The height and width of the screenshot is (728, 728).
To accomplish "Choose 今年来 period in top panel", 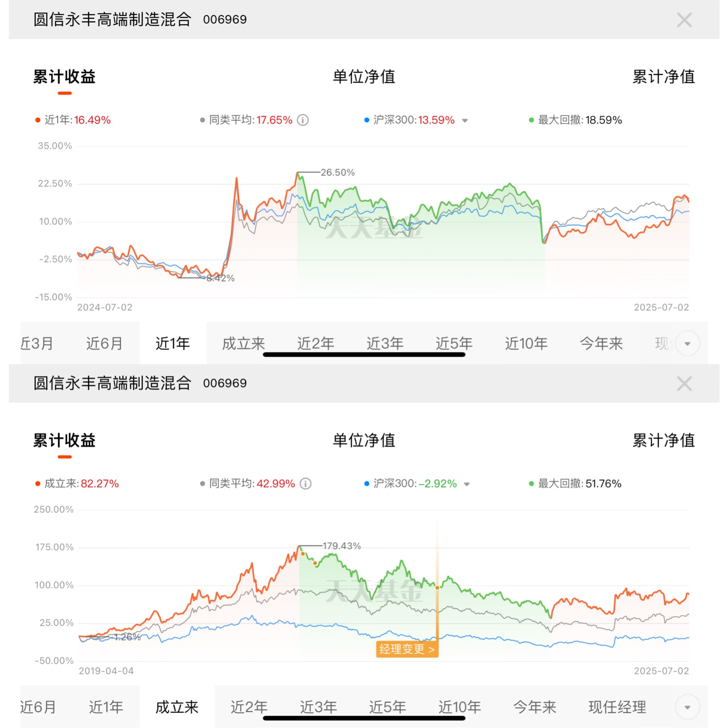I will tap(601, 344).
